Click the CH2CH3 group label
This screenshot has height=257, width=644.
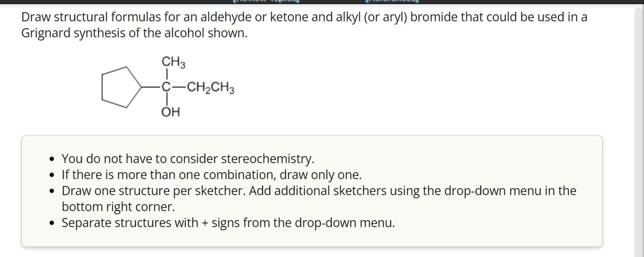pyautogui.click(x=210, y=88)
